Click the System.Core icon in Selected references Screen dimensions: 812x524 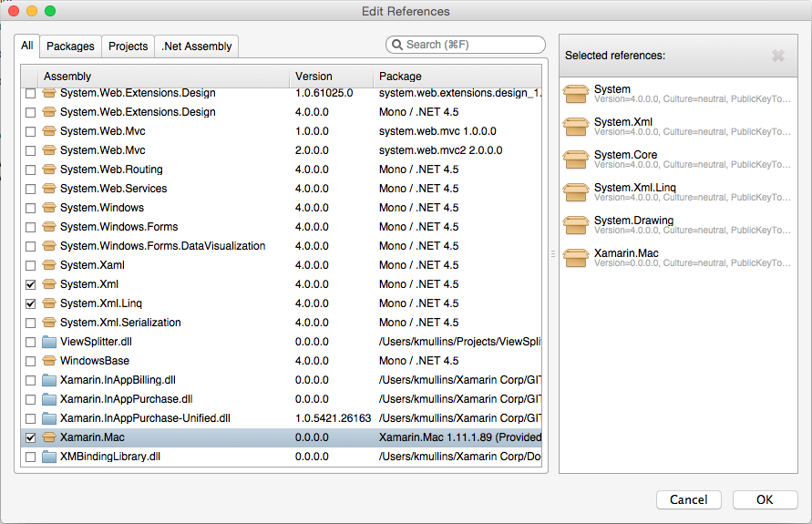576,159
